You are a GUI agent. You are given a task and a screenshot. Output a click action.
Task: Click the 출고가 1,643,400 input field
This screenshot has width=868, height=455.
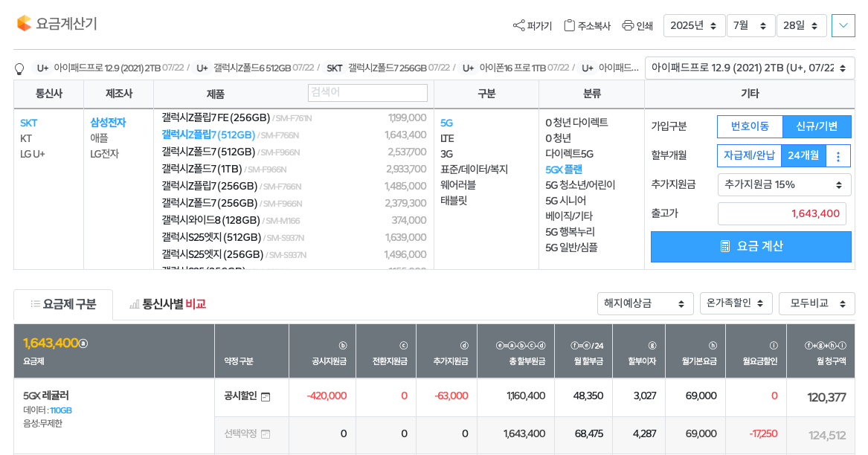click(782, 213)
